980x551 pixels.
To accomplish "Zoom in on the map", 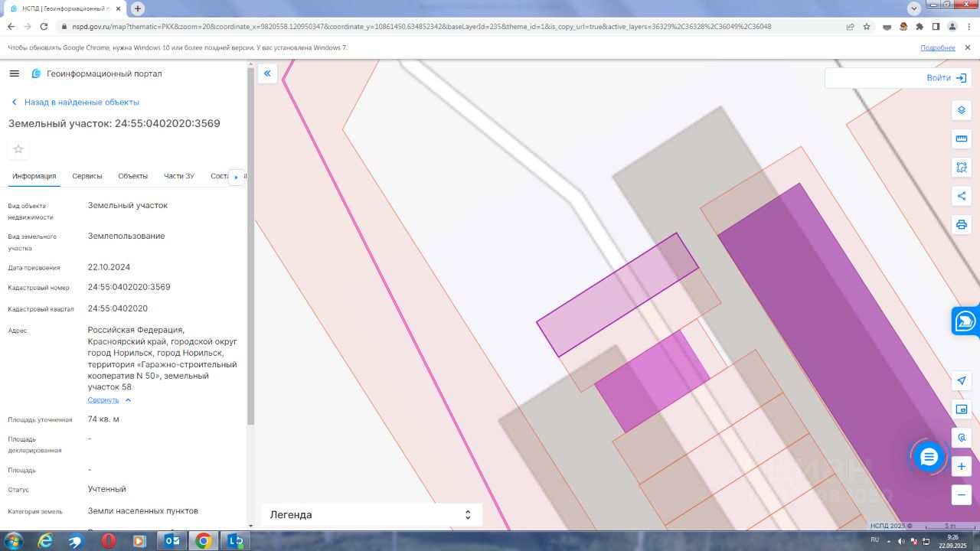I will click(x=962, y=466).
